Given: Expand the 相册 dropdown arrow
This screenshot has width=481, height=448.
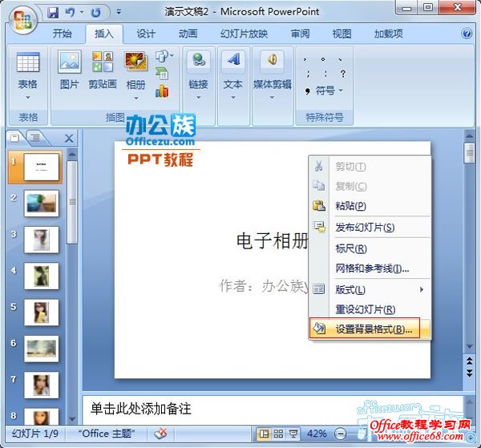Looking at the screenshot, I should tap(136, 98).
